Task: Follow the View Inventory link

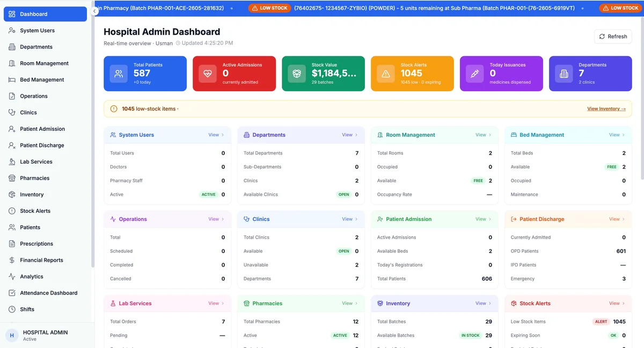Action: tap(606, 109)
